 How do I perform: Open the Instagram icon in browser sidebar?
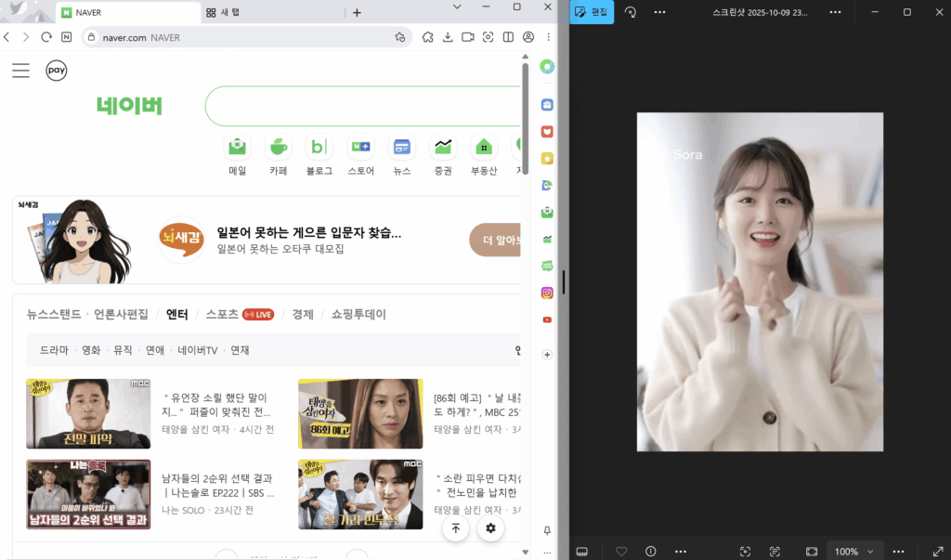(548, 293)
